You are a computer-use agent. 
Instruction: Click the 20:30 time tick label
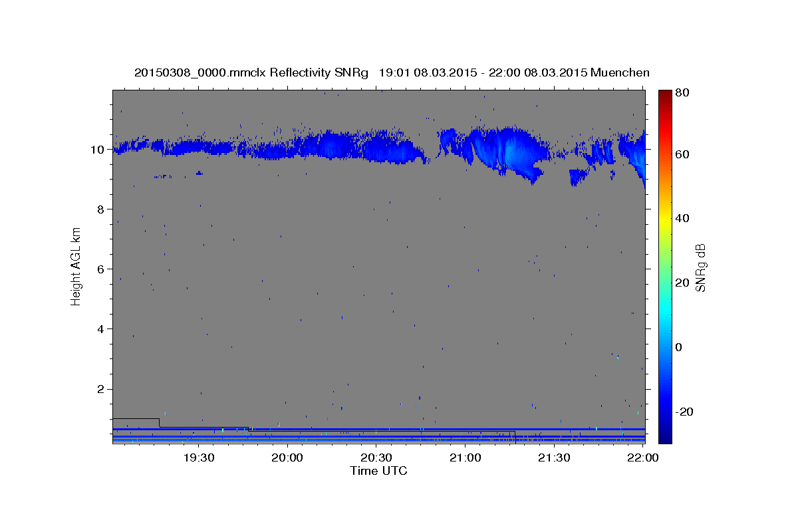point(376,458)
